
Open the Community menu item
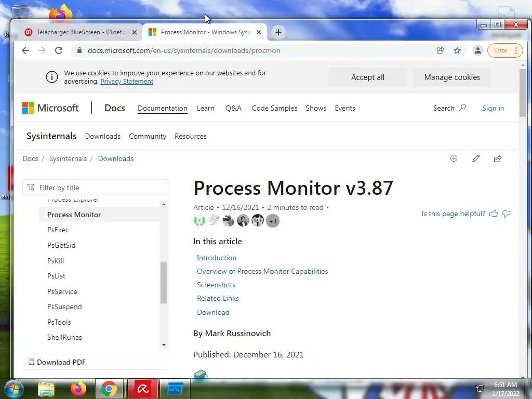[148, 136]
